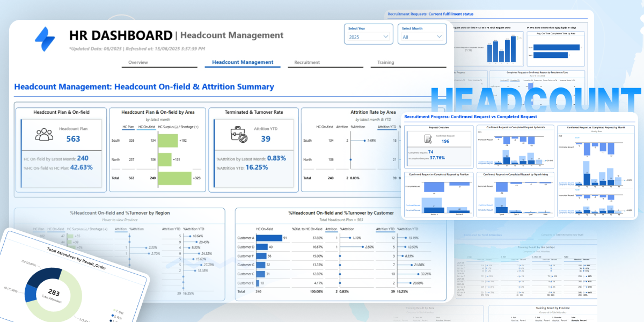
Task: Click the Headcount Plan value 563
Action: pyautogui.click(x=73, y=139)
